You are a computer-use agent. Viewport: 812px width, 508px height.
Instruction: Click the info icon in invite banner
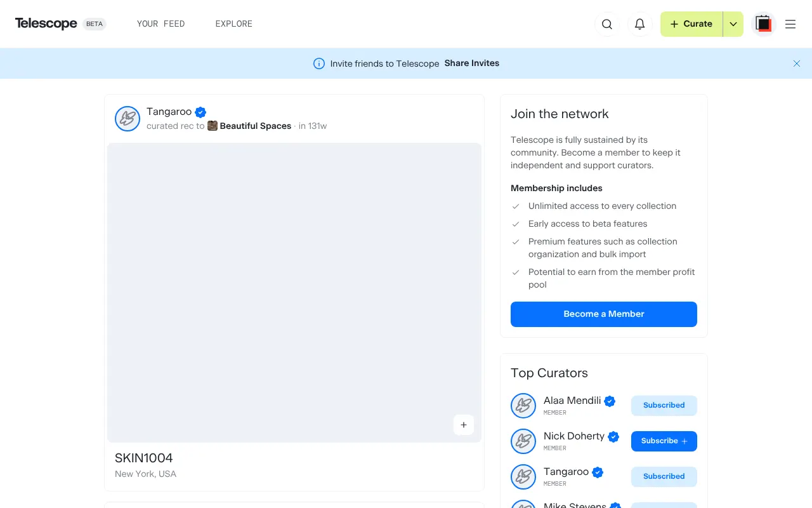tap(319, 63)
